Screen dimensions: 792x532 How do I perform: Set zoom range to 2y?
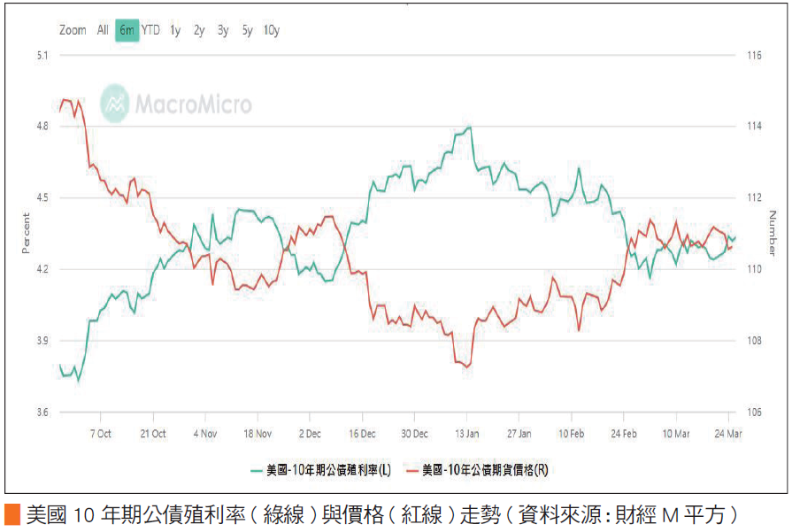pos(199,30)
